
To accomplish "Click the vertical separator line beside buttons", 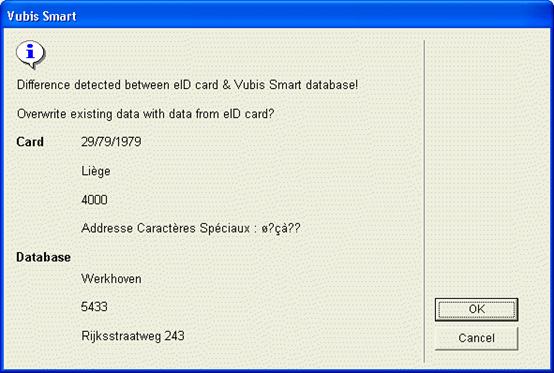I will 424,201.
